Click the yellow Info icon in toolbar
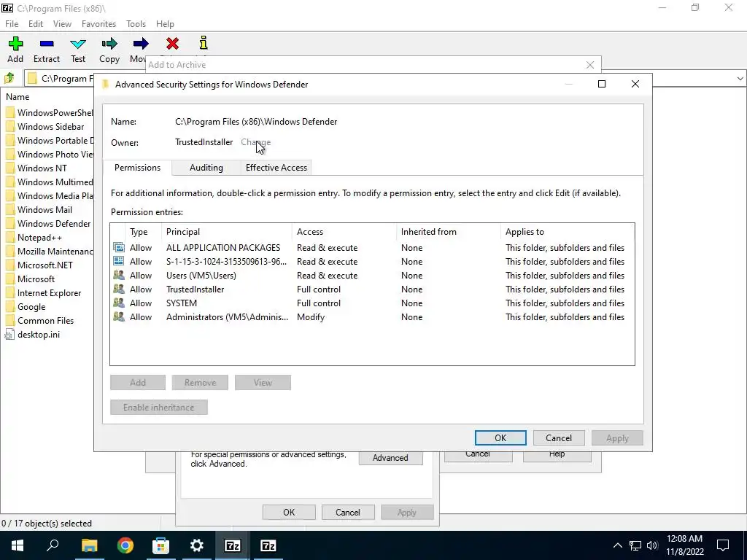The height and width of the screenshot is (560, 747). click(x=204, y=43)
